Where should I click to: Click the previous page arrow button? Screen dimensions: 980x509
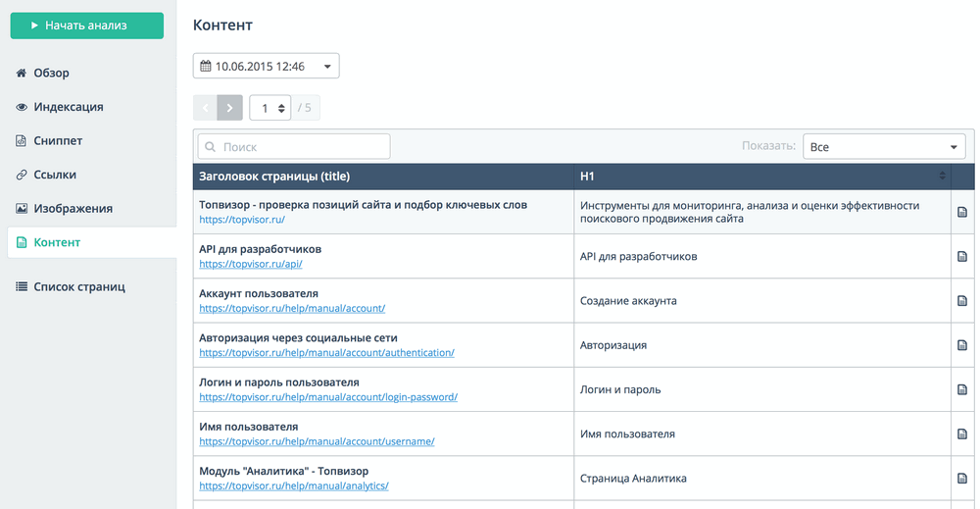(205, 108)
